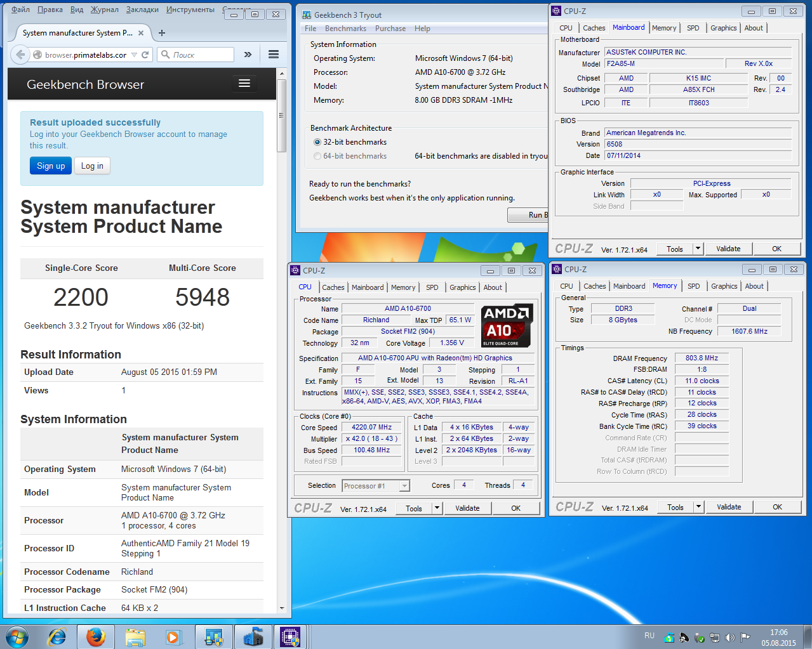The width and height of the screenshot is (812, 649).
Task: Open Processor #1 selection dropdown
Action: 404,486
